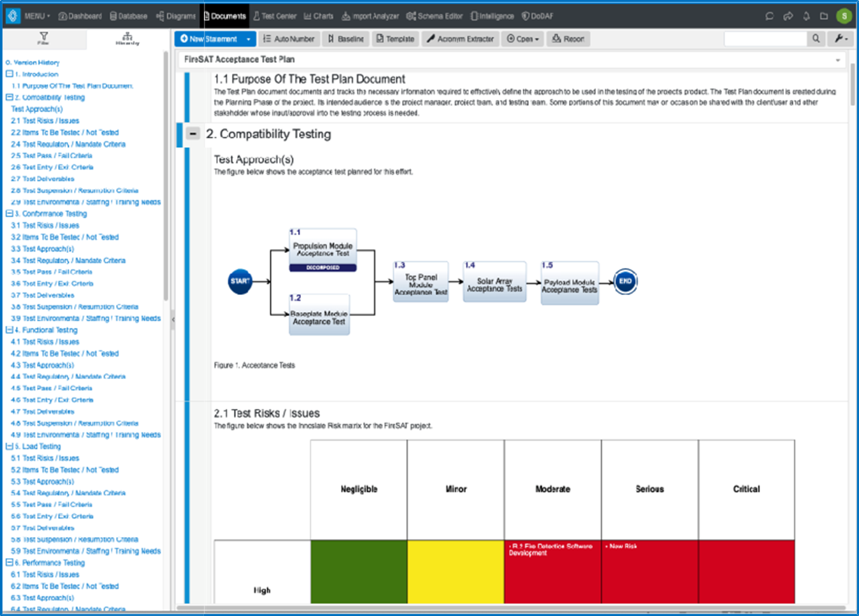The image size is (859, 616).
Task: Open the New Statement dropdown arrow
Action: pyautogui.click(x=249, y=39)
